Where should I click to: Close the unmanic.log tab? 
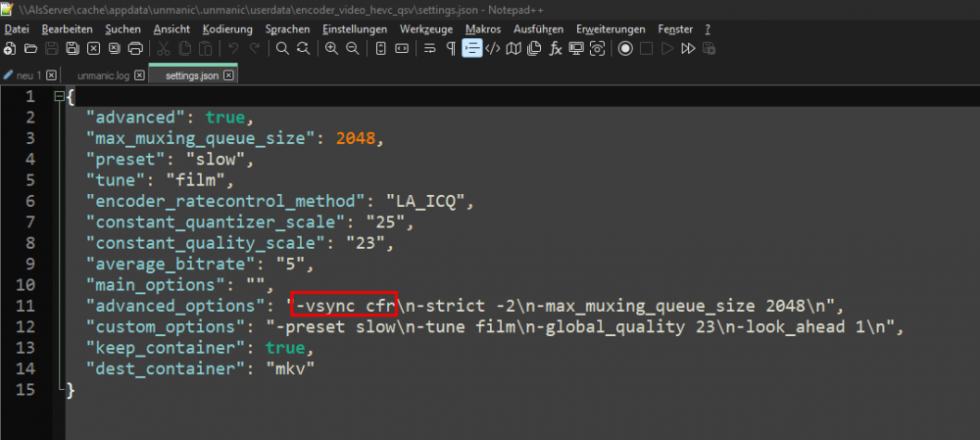(x=139, y=75)
